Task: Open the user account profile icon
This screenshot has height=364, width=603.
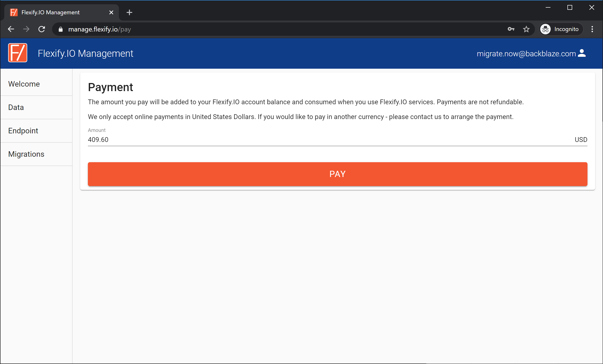Action: (x=582, y=53)
